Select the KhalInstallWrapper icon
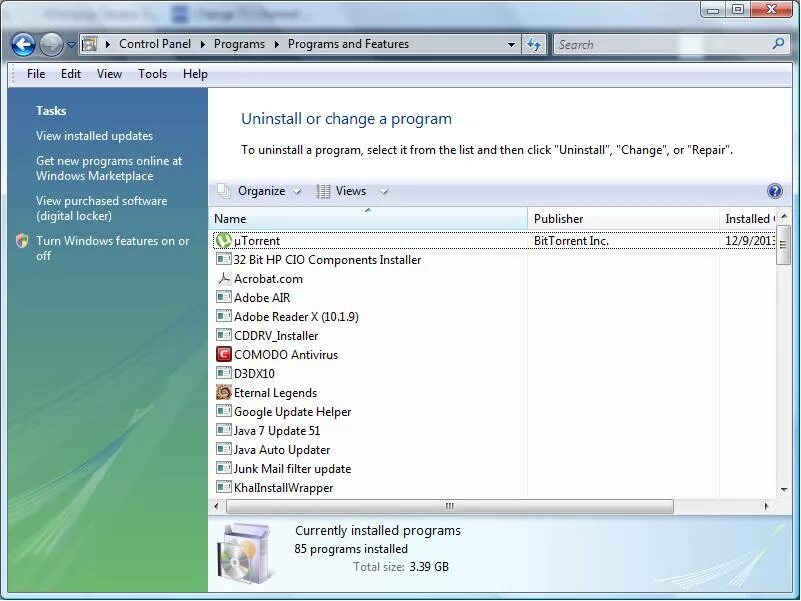The width and height of the screenshot is (801, 601). tap(223, 487)
